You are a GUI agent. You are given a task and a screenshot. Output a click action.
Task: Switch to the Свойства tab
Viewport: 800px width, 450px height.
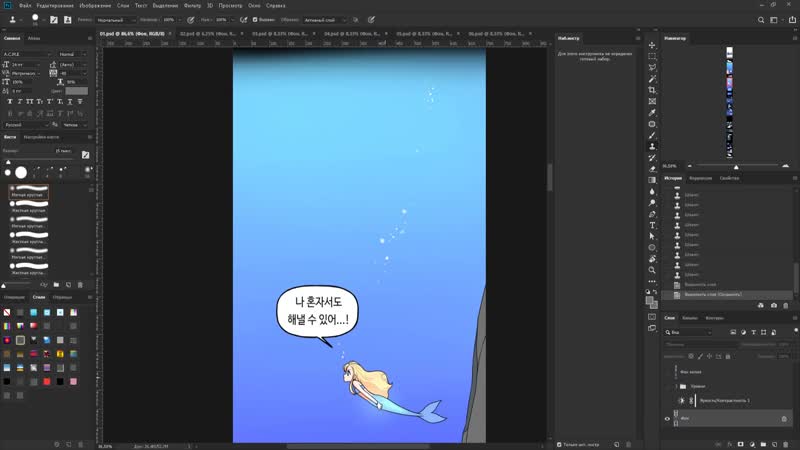729,178
